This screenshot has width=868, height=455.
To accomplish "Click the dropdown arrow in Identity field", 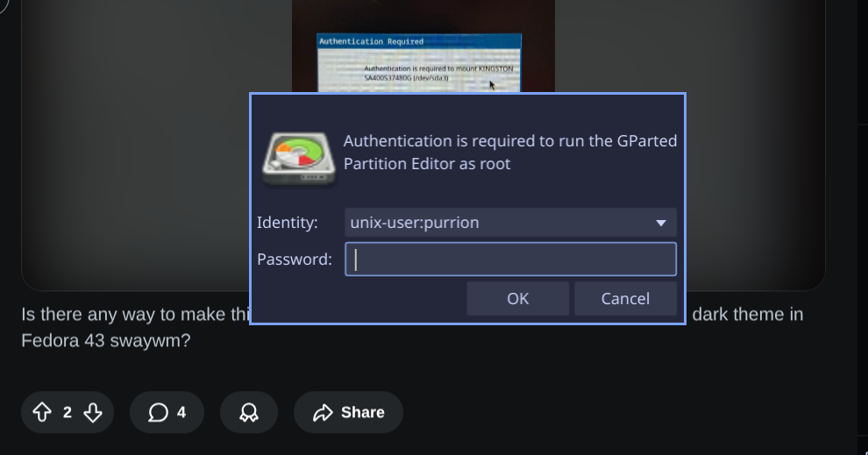I will [660, 223].
